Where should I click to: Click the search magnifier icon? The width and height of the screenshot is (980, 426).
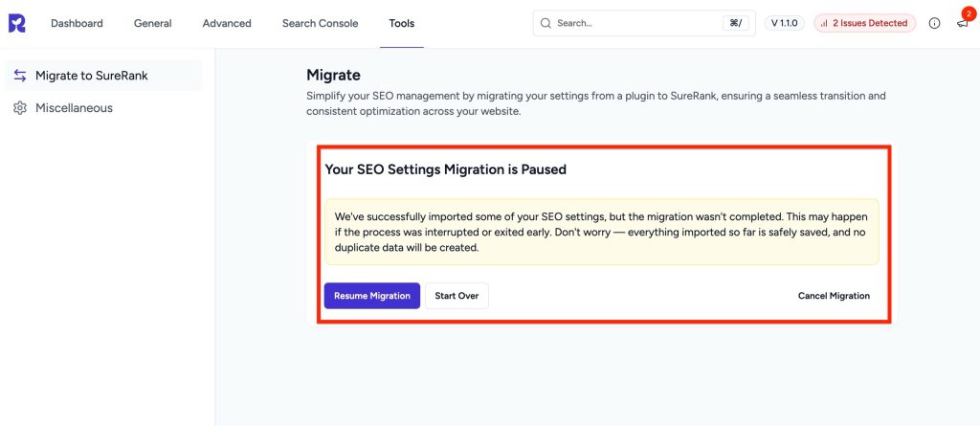tap(546, 23)
